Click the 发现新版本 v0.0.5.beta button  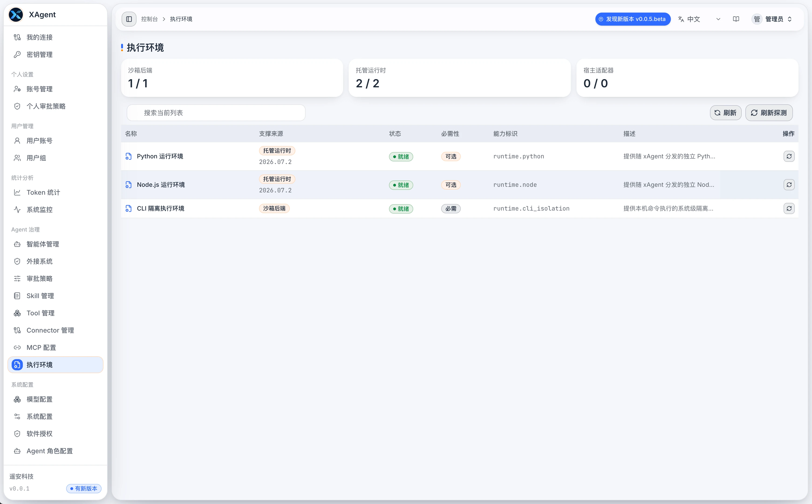point(633,19)
